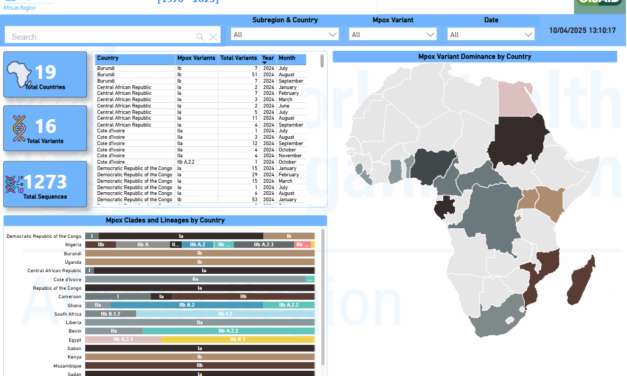This screenshot has height=376, width=627.
Task: Select Burundi August 2024 table row
Action: (x=201, y=74)
